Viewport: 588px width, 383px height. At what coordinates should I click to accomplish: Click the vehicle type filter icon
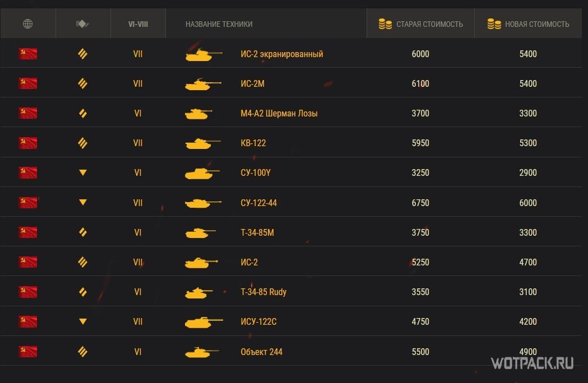(83, 24)
